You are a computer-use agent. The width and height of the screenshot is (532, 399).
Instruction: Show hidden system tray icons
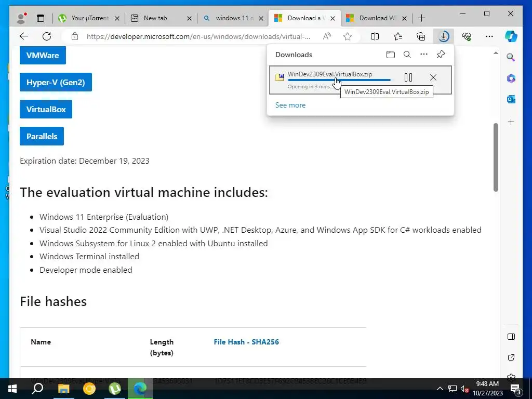point(440,389)
